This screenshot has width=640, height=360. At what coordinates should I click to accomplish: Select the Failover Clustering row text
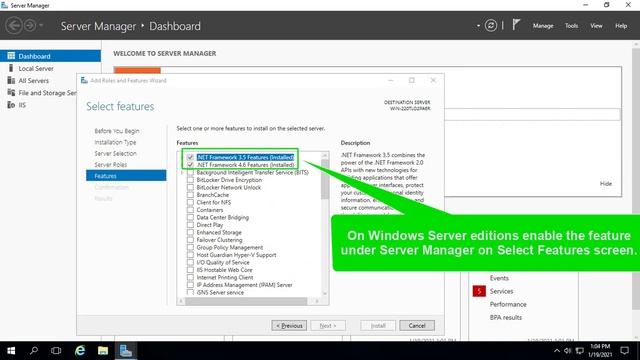tap(219, 240)
